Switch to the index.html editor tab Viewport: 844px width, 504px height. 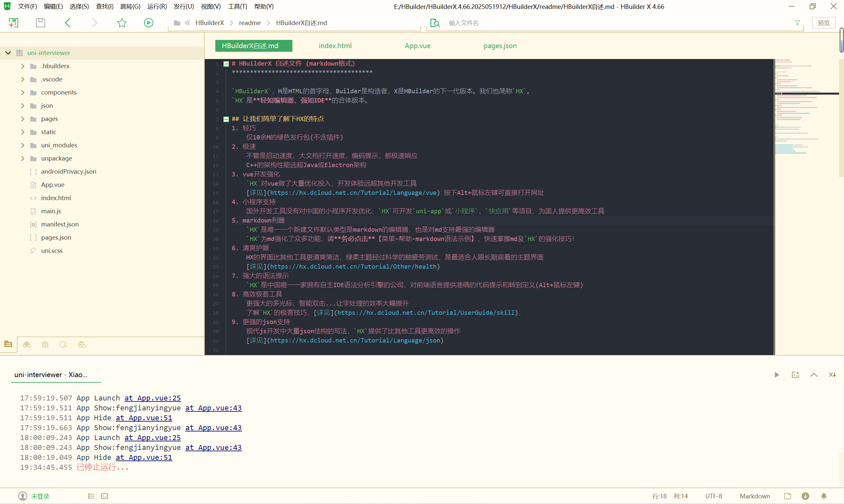(335, 46)
